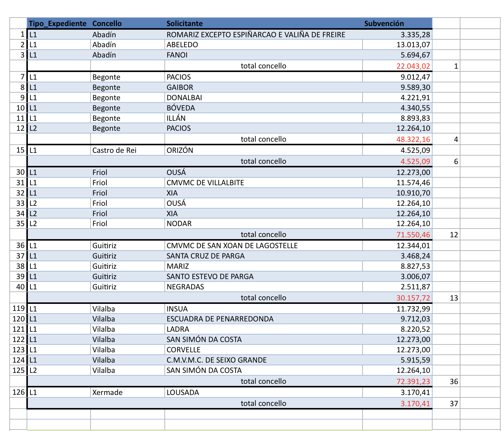Screen dimensions: 504x431
Task: Select the NODAR solicitante cell
Action: point(264,224)
